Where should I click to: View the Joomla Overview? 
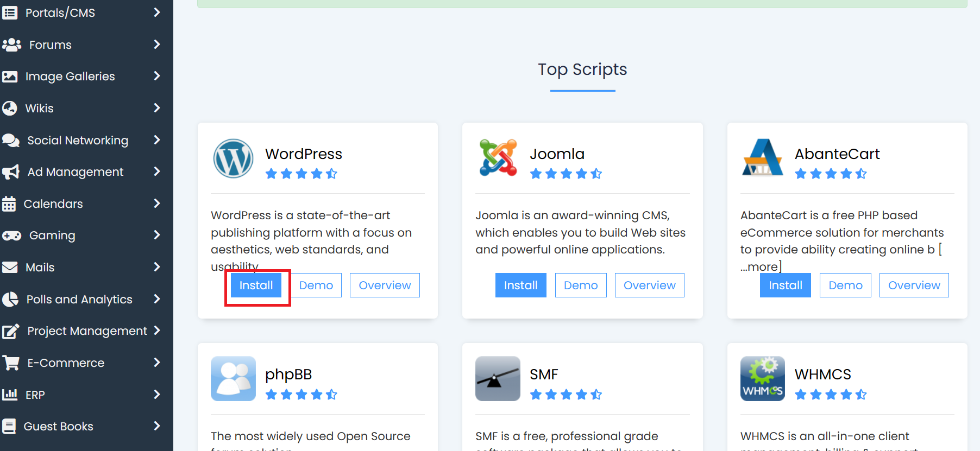coord(650,285)
